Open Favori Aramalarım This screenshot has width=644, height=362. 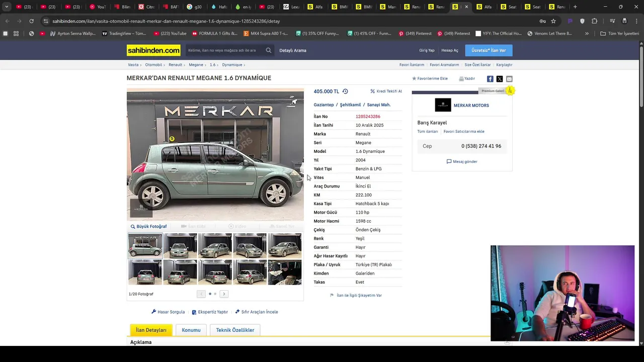444,65
